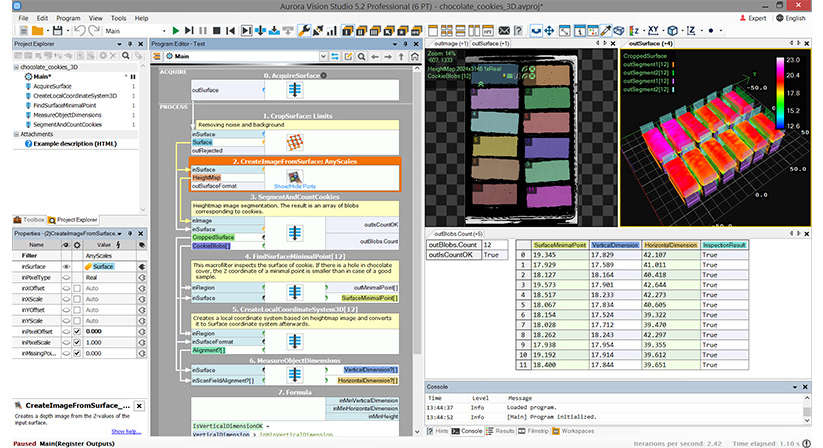Toggle the inYScale checkbox
This screenshot has width=823, height=448.
[77, 321]
